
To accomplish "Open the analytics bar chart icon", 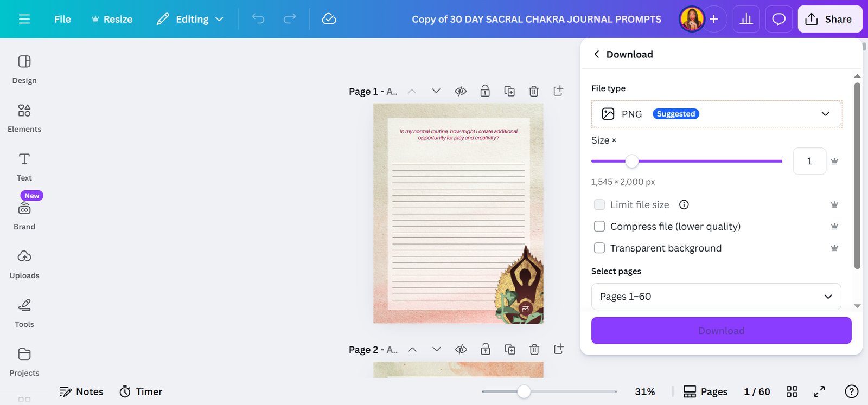I will (x=746, y=20).
